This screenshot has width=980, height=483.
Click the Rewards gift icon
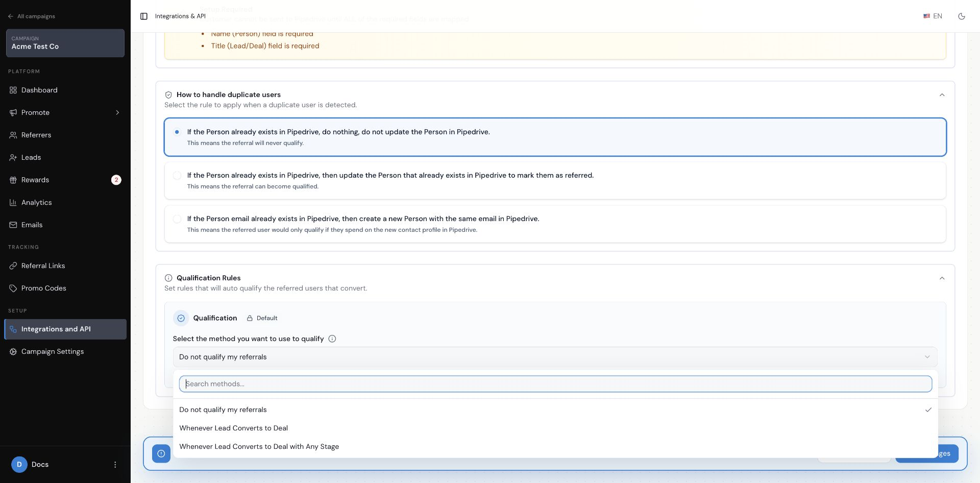13,180
